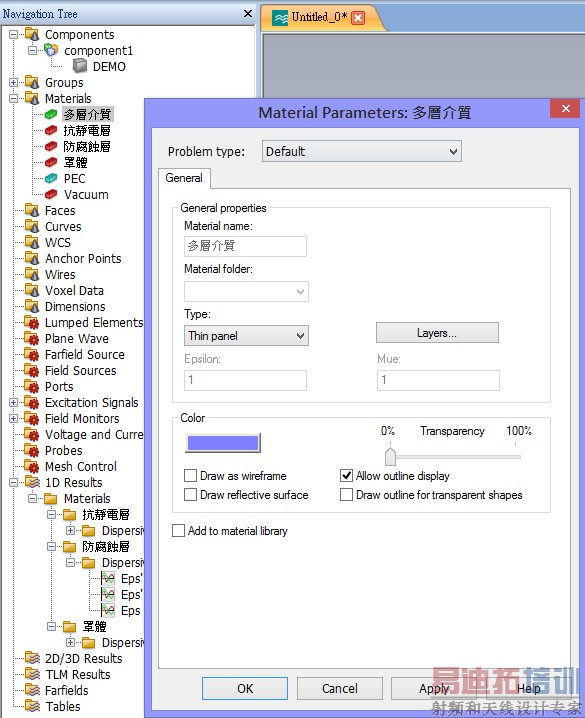Open the Problem type dropdown
585x718 pixels.
click(362, 151)
